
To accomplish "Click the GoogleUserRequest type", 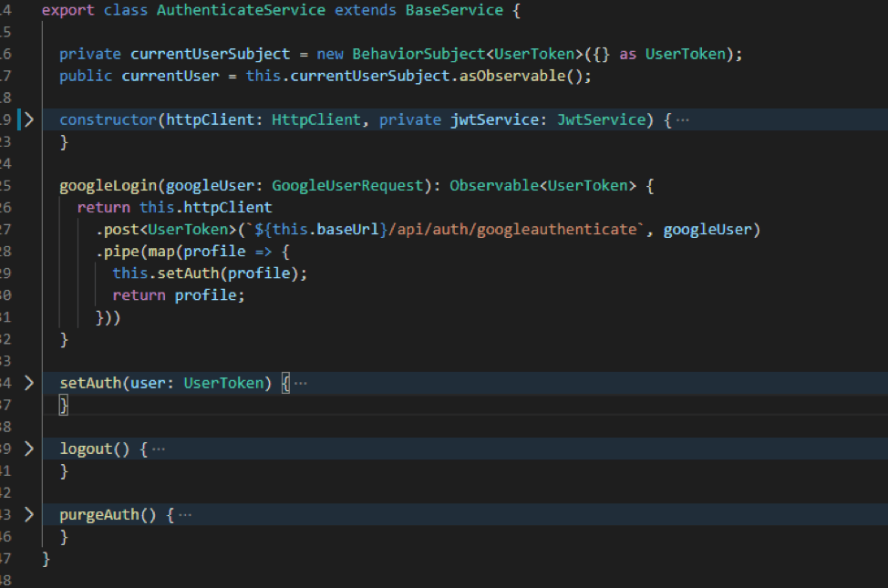I will coord(347,186).
